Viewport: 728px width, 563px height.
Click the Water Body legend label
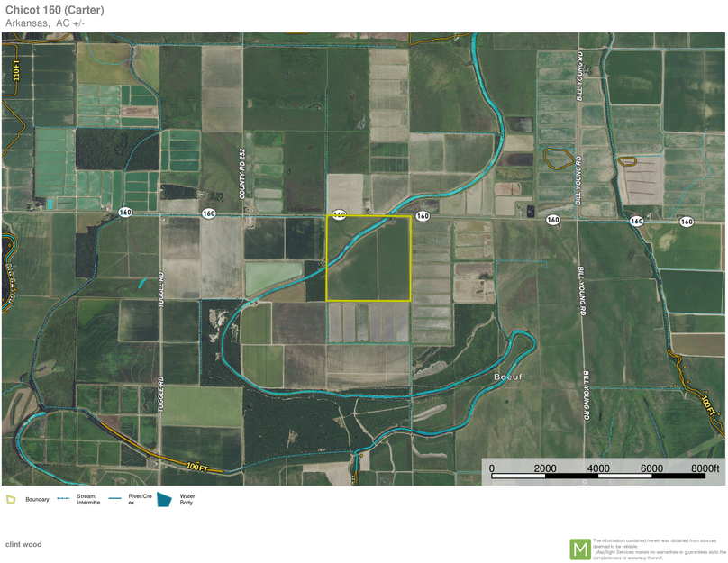tap(187, 499)
